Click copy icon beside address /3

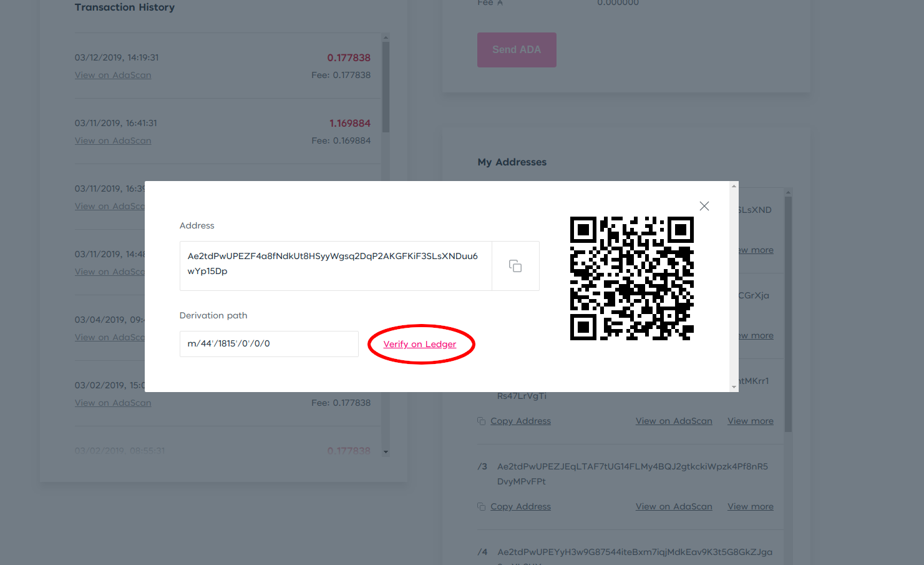pos(481,506)
